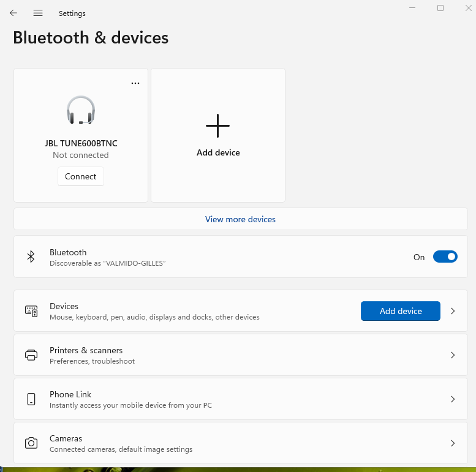Expand the Cameras row chevron
Screen dimensions: 476x472
click(x=453, y=443)
